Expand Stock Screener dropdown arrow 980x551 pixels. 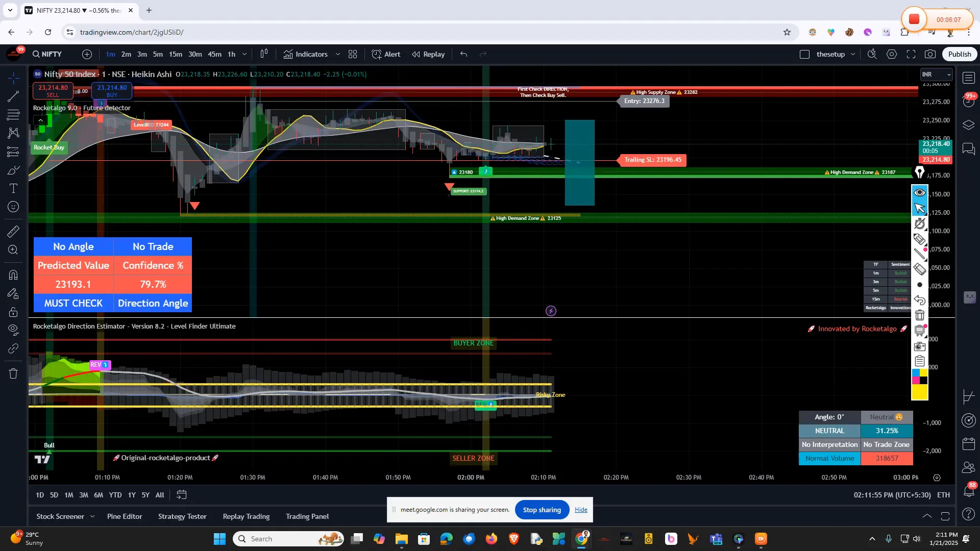[92, 516]
